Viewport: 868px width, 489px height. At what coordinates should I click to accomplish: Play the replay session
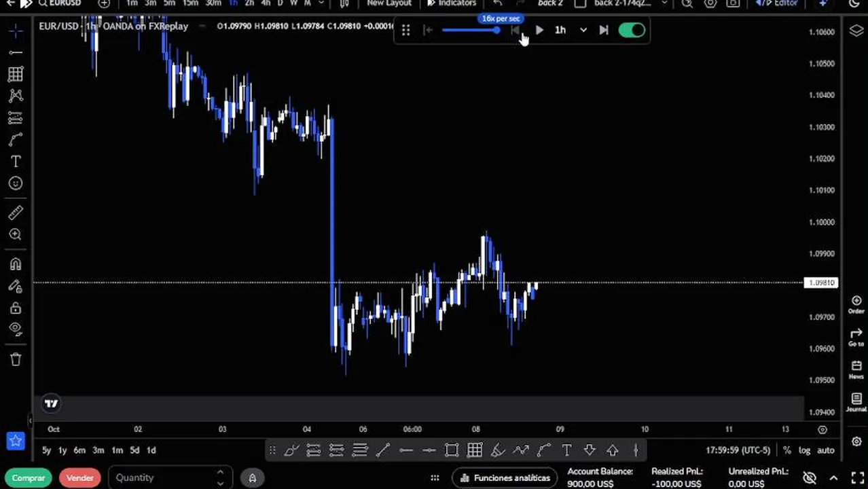(x=539, y=30)
